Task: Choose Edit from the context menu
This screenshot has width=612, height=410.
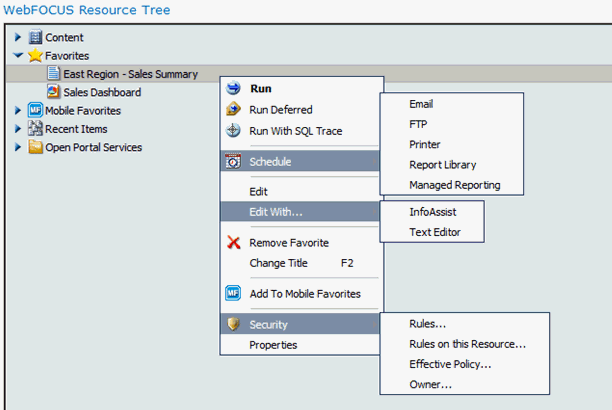Action: tap(301, 191)
